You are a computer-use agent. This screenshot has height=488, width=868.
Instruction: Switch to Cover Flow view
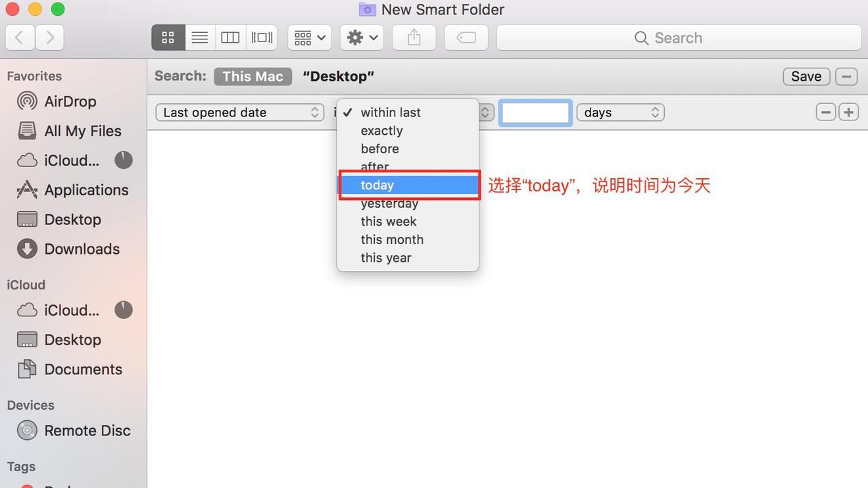pyautogui.click(x=261, y=37)
